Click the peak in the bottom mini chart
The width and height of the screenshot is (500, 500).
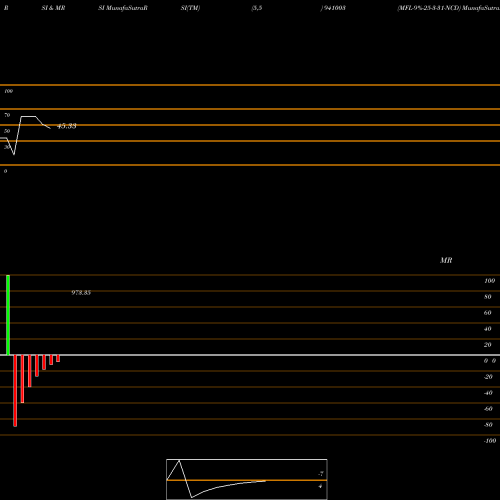click(x=179, y=460)
